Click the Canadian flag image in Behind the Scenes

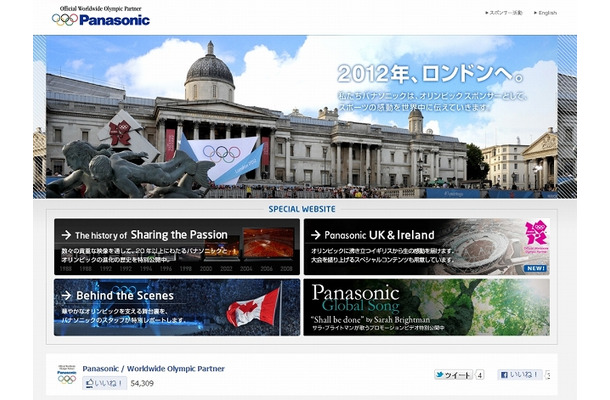[253, 308]
